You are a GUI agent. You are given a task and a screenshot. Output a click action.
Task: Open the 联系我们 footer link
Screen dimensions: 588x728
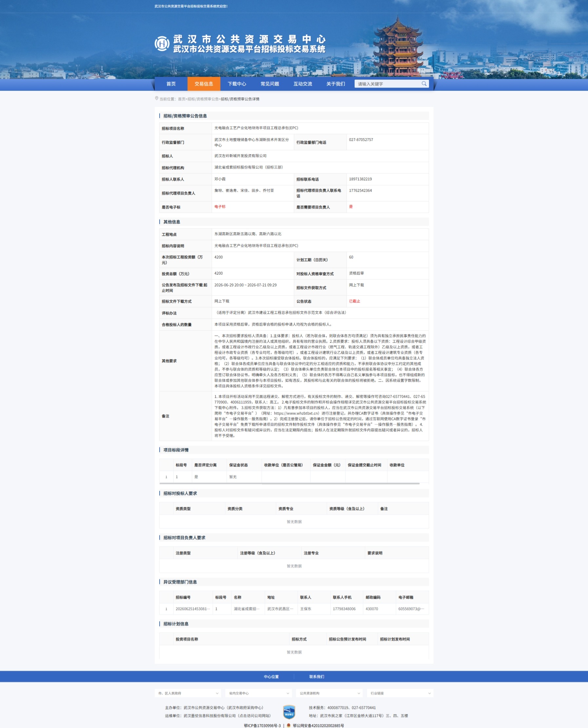(317, 677)
